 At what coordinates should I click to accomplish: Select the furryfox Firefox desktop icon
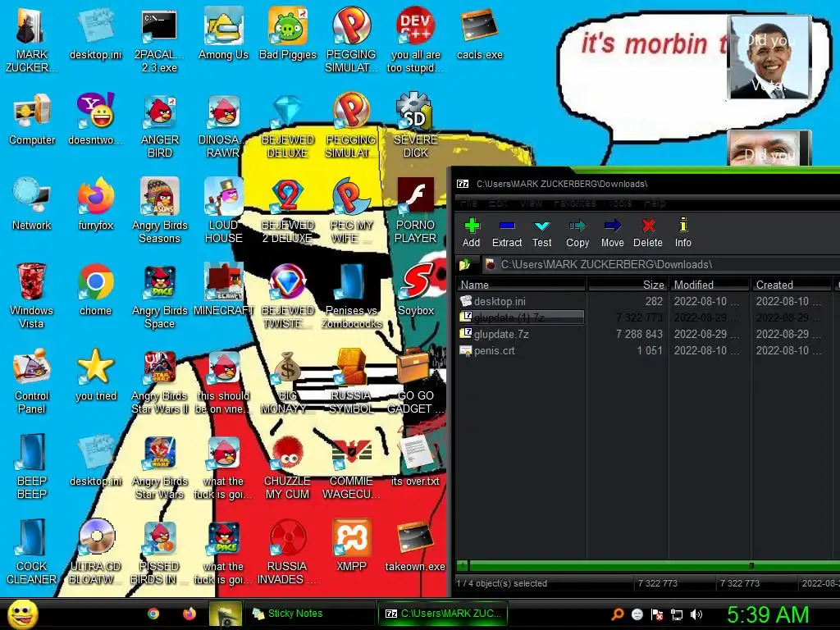point(96,204)
